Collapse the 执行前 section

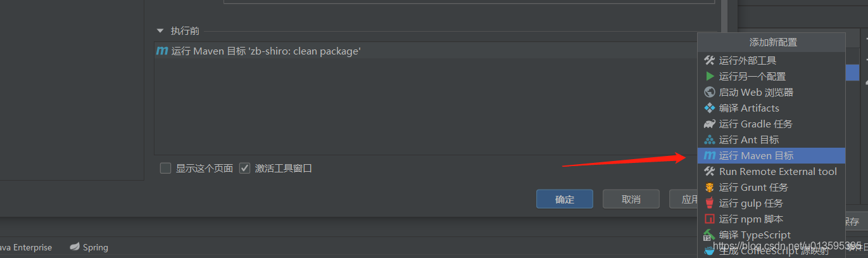tap(160, 30)
